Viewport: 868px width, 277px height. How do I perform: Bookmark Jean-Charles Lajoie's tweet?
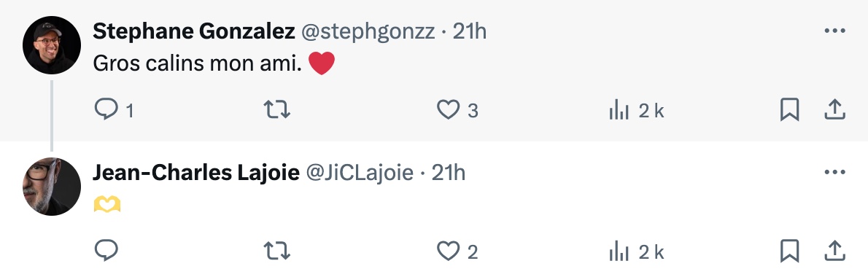(x=789, y=251)
